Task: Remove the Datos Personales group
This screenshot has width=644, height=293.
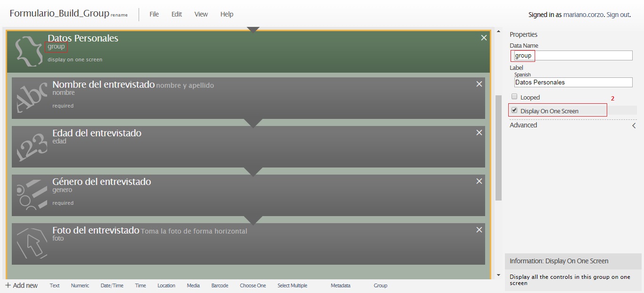Action: 484,38
